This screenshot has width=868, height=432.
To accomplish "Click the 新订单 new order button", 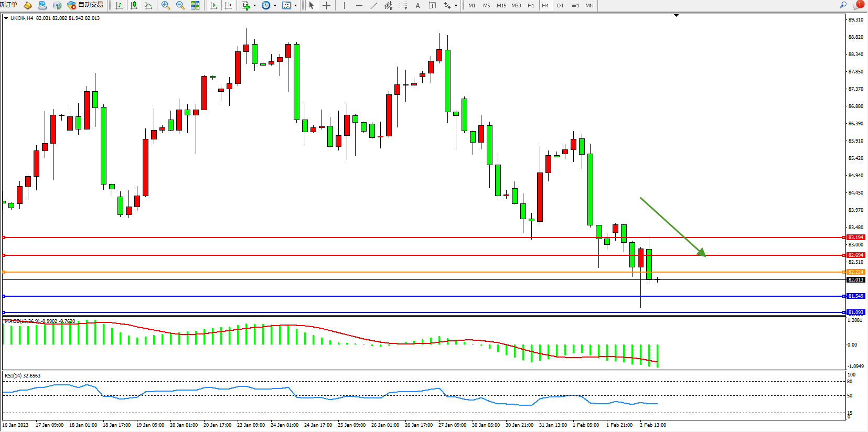I will click(x=8, y=5).
